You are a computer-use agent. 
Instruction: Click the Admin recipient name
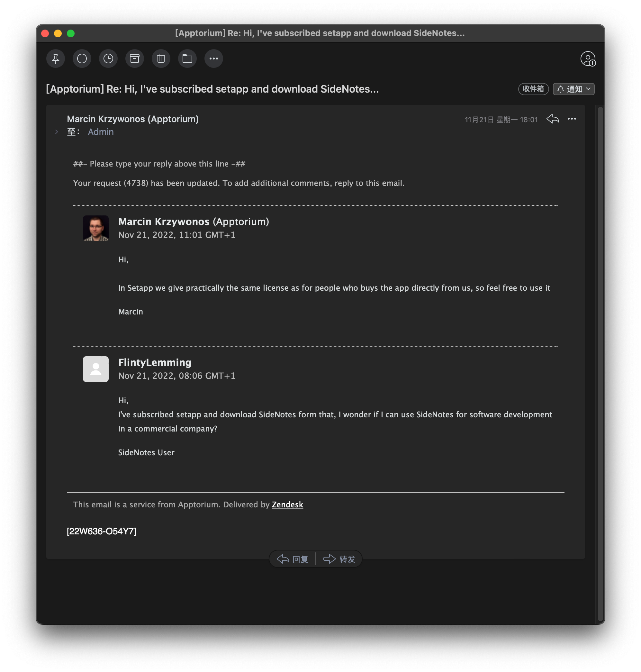click(101, 132)
